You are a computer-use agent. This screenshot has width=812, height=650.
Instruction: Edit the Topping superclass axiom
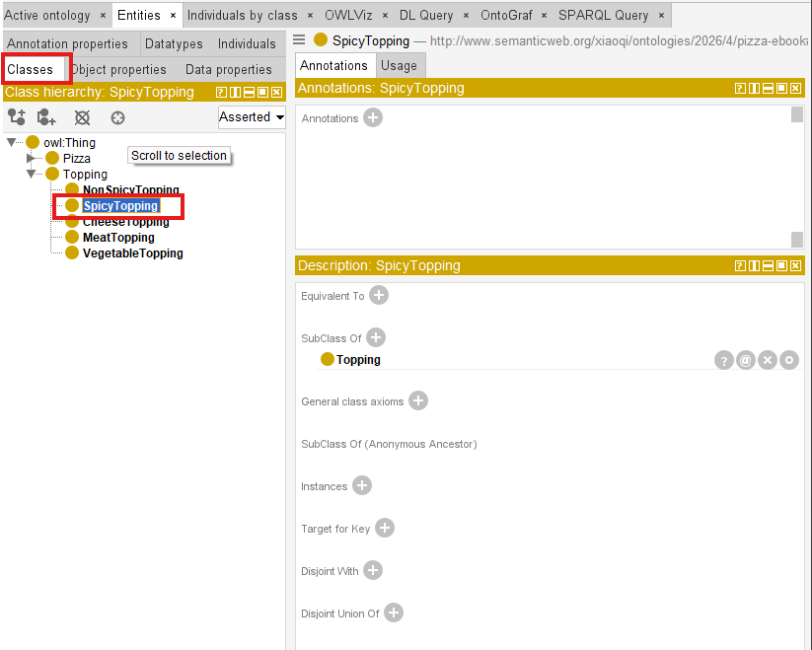tap(789, 360)
